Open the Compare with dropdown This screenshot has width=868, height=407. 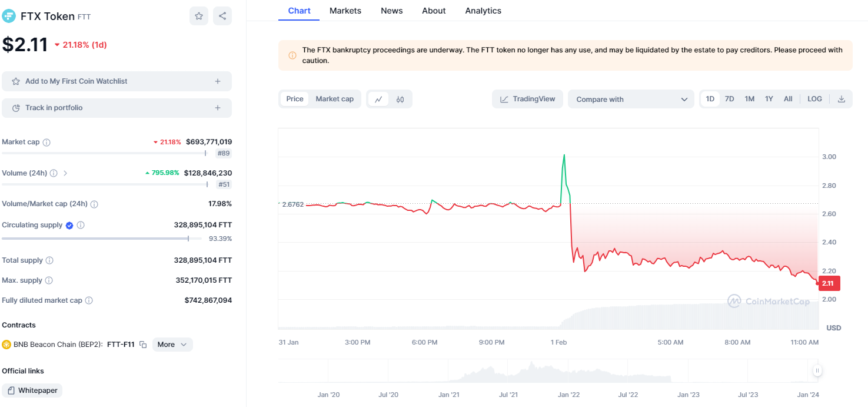click(631, 99)
